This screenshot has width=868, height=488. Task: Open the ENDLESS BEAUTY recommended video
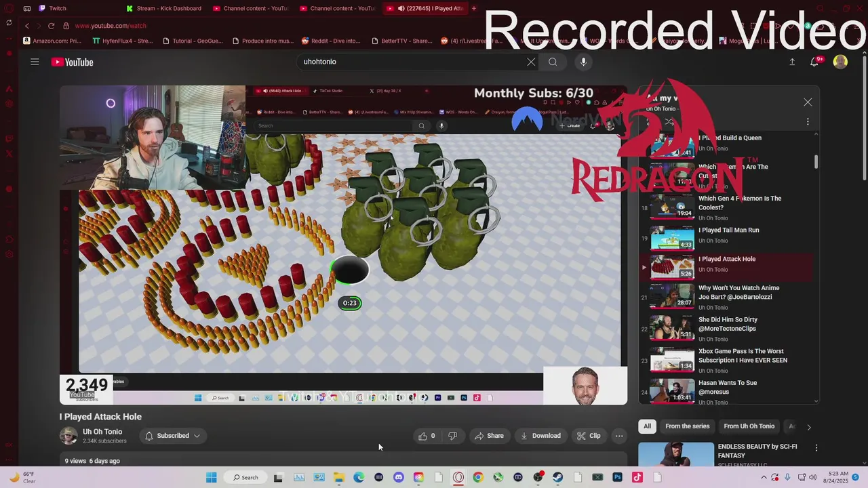pos(676,454)
